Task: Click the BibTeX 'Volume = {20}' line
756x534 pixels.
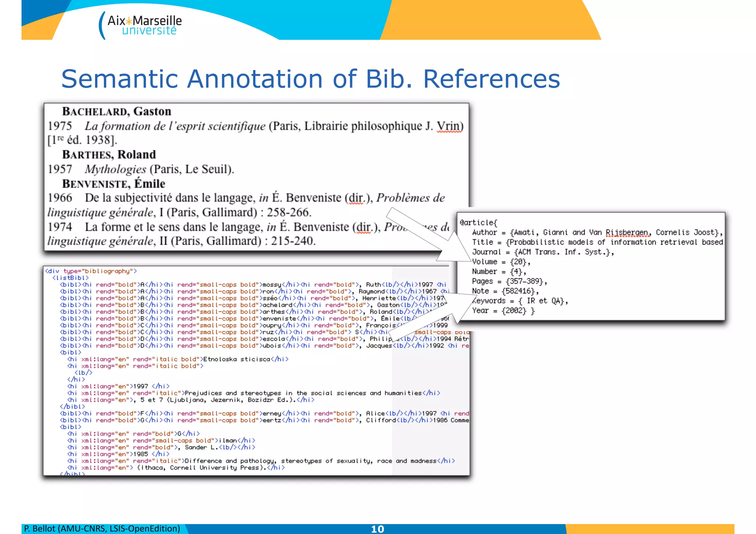Action: (x=501, y=262)
